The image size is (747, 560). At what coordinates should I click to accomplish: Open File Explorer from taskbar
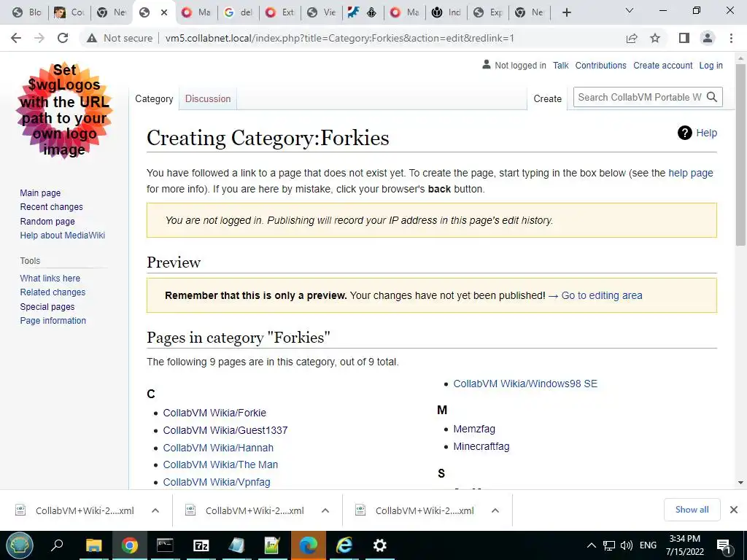94,545
